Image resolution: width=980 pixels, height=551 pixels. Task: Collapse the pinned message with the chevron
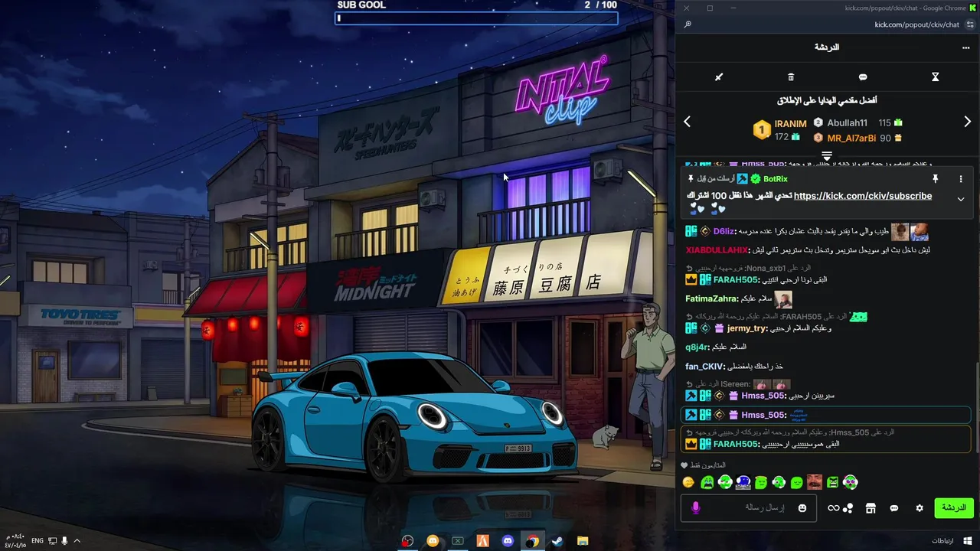pos(961,199)
